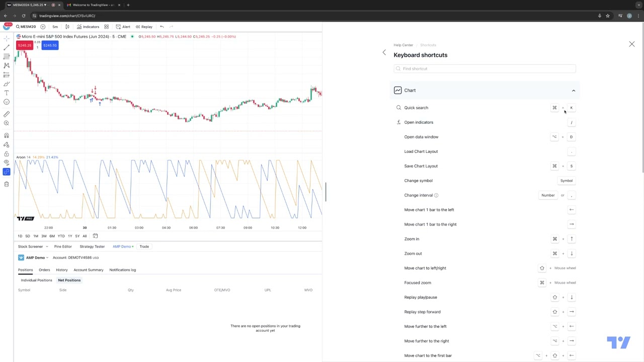The height and width of the screenshot is (362, 644).
Task: Toggle lock all drawing tools
Action: tap(7, 153)
